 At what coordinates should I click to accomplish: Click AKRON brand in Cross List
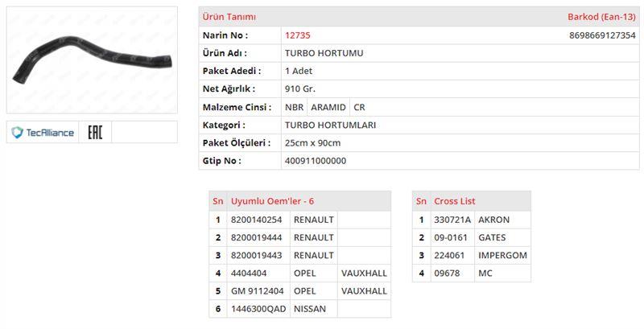(493, 220)
